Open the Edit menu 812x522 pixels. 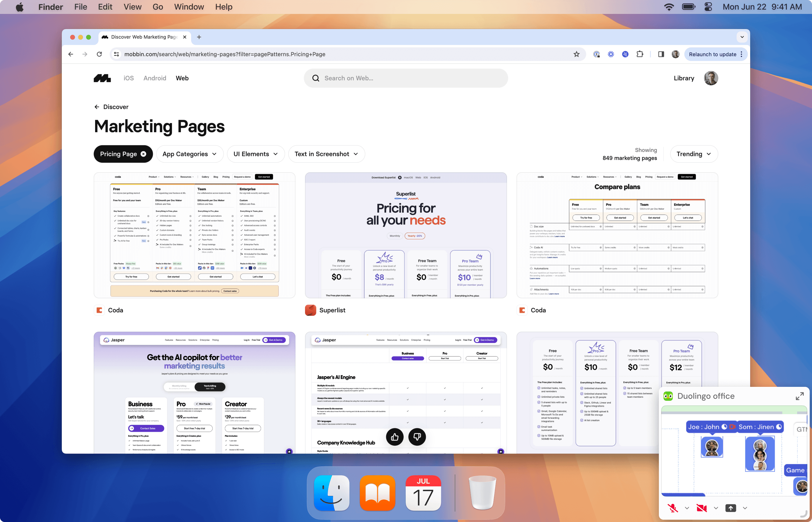105,7
